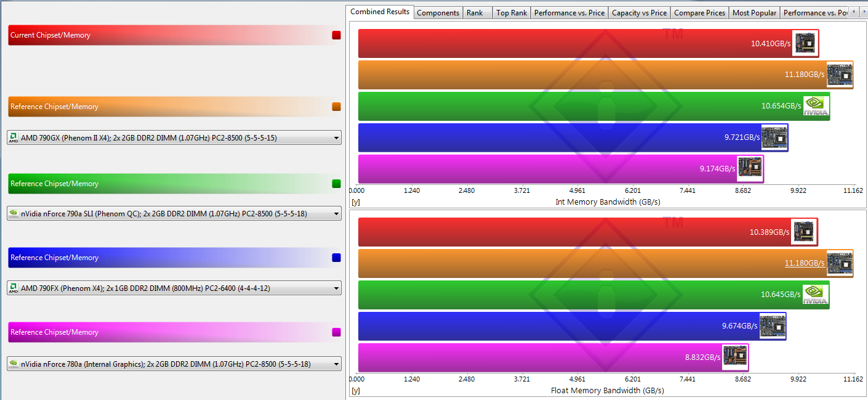868x400 pixels.
Task: Click the tab strip right scroll arrow
Action: click(863, 12)
